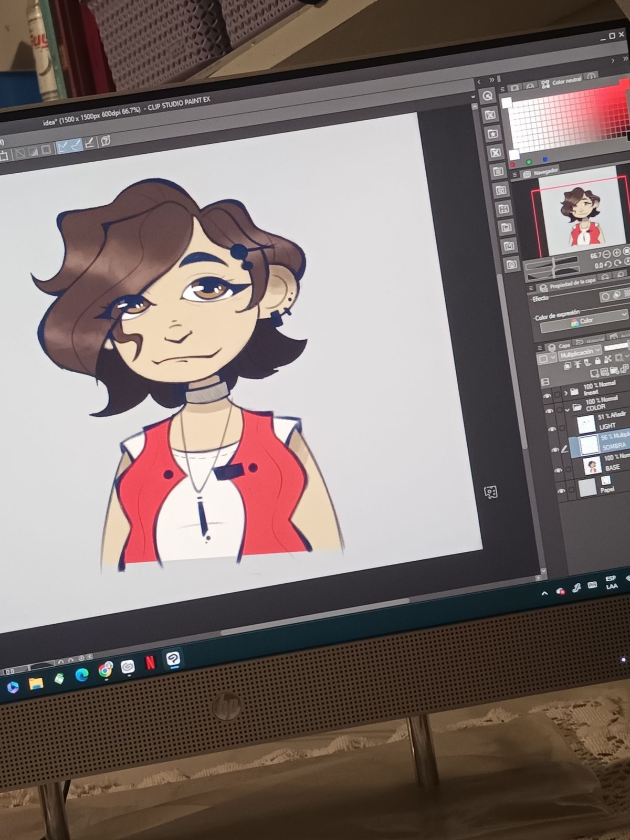Switch to the Navegador tab
630x840 pixels.
540,172
